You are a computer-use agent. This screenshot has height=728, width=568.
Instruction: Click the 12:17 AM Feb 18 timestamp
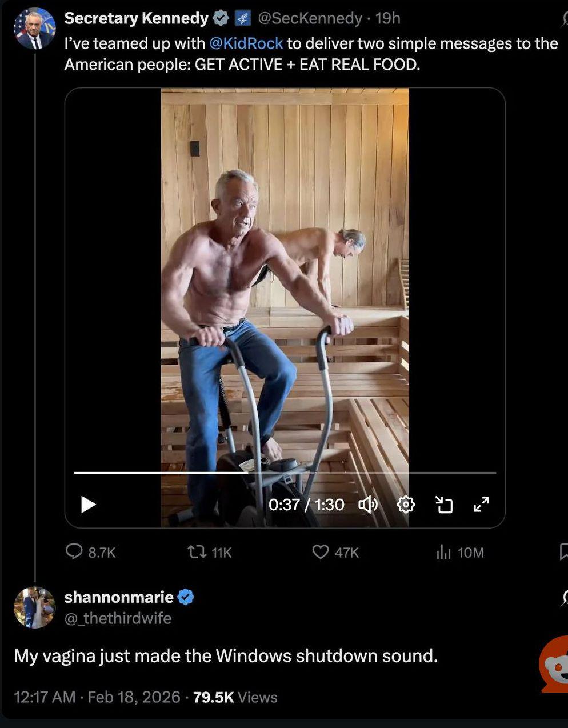click(x=97, y=697)
